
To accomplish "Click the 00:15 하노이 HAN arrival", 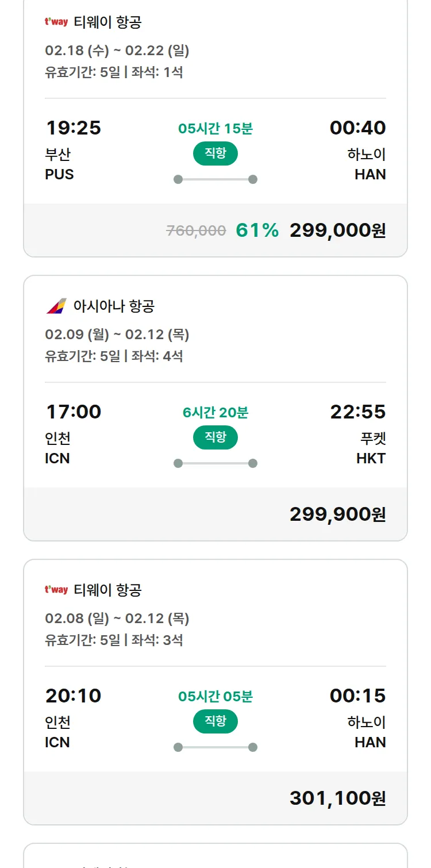I will coord(358,717).
